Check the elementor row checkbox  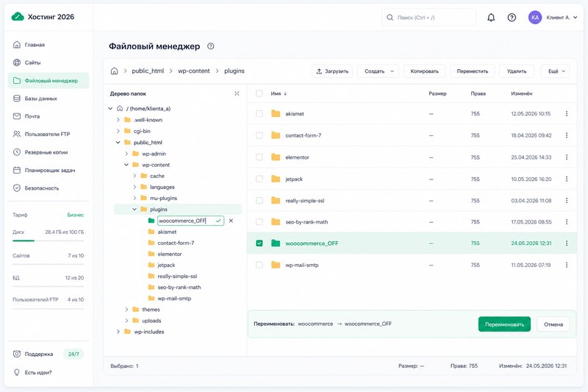pos(259,157)
